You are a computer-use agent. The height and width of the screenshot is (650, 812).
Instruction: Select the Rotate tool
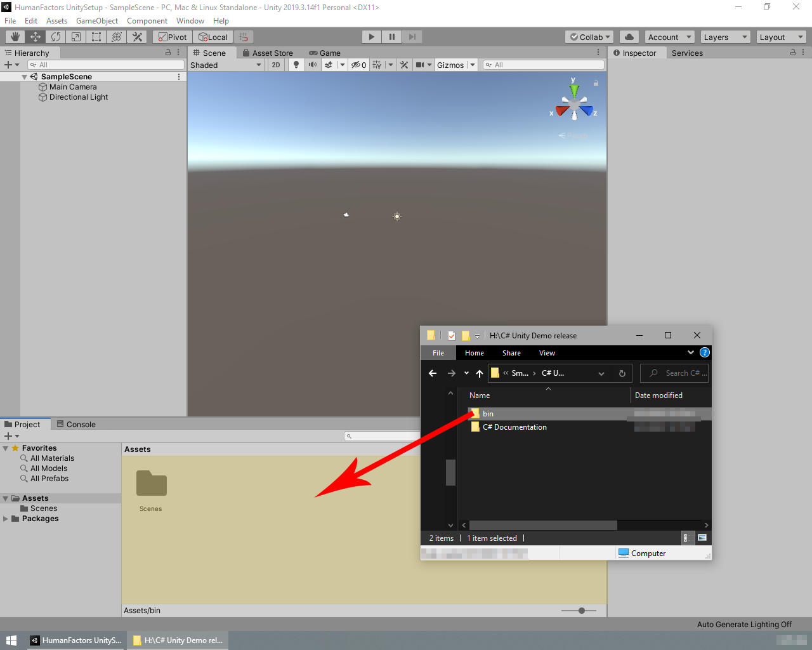click(x=56, y=37)
